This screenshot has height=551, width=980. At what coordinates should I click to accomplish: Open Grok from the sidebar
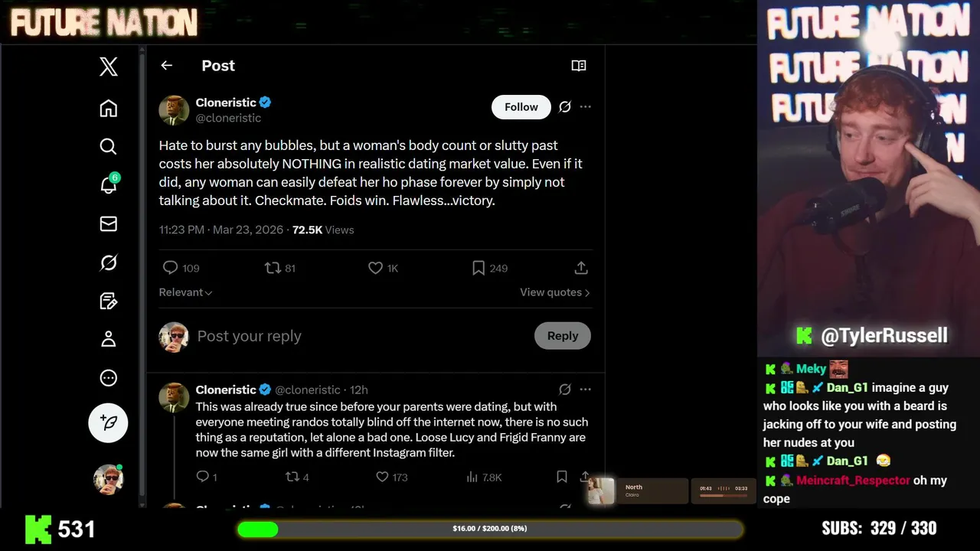click(x=109, y=262)
